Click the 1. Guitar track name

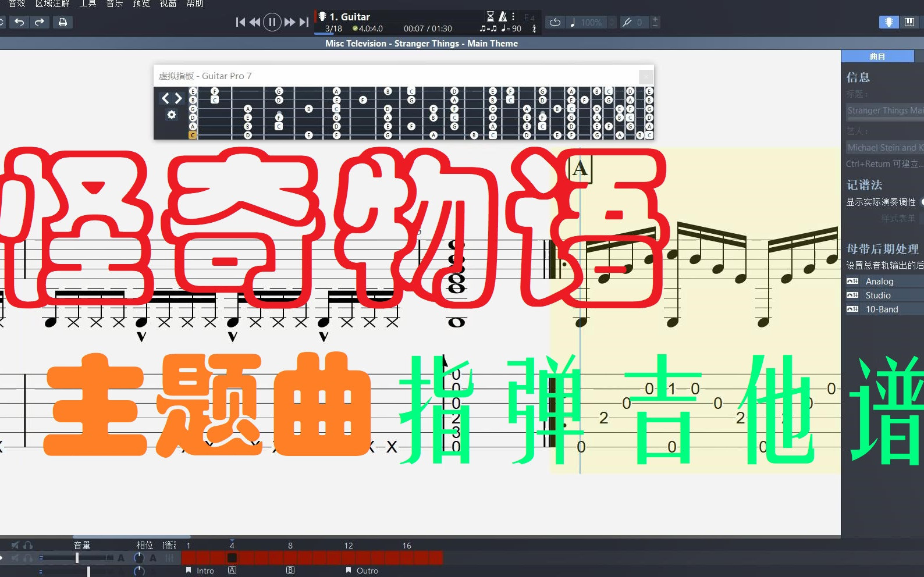pyautogui.click(x=350, y=17)
